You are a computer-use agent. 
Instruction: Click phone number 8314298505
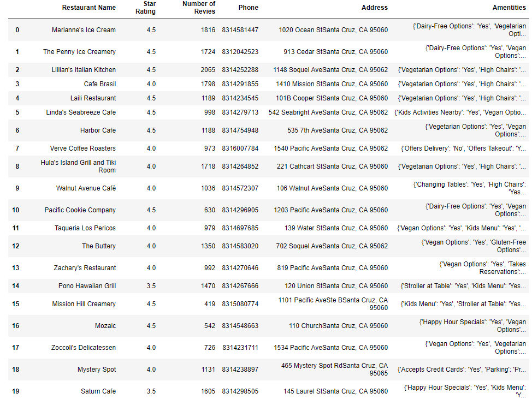pyautogui.click(x=240, y=391)
